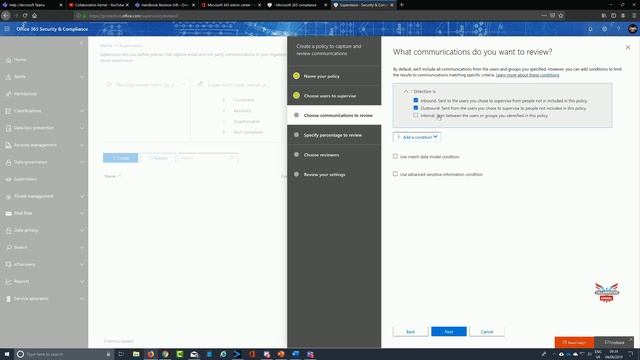Expand the Classifications section chevron

click(x=82, y=111)
